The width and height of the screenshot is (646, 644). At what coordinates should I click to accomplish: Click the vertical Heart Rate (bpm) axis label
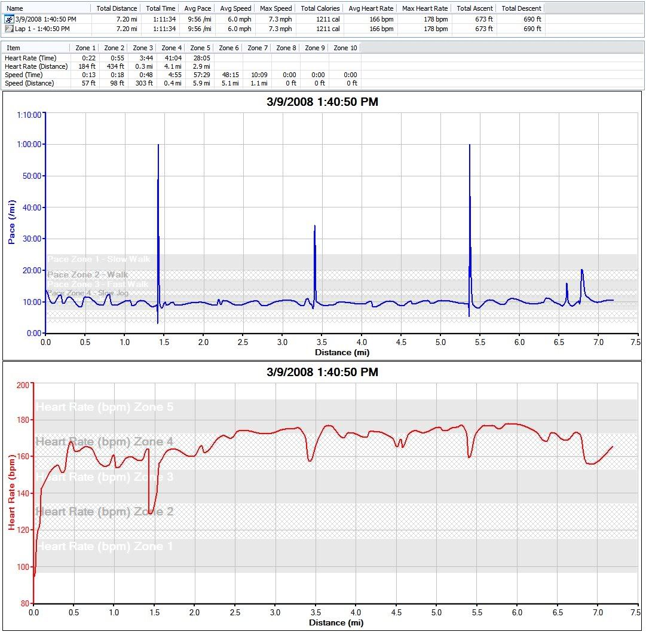pyautogui.click(x=12, y=492)
